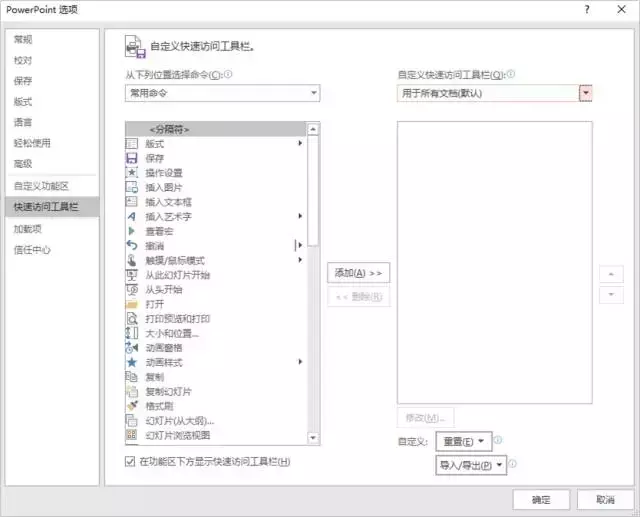
Task: Click info icon beside 从下列位置选择命令 label
Action: pos(228,74)
